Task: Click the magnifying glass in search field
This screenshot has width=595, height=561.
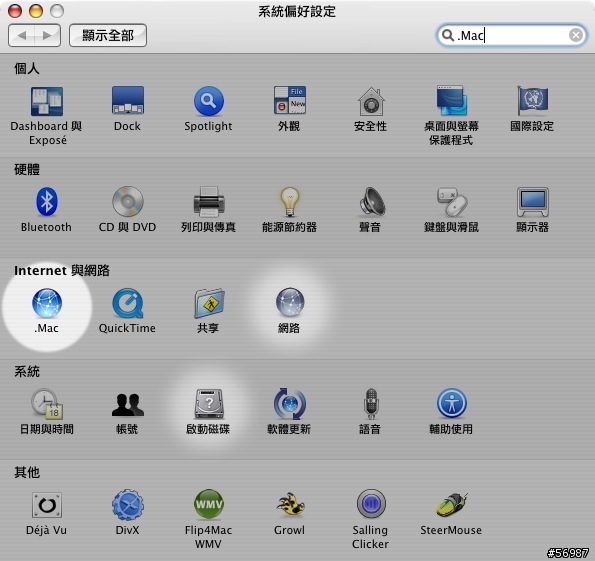Action: [x=448, y=35]
